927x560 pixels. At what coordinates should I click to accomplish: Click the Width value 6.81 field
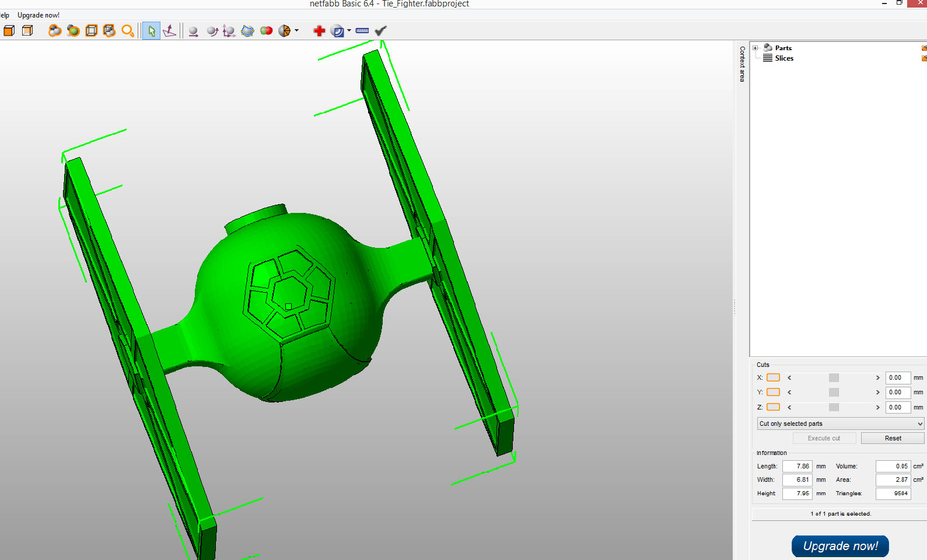click(x=797, y=480)
